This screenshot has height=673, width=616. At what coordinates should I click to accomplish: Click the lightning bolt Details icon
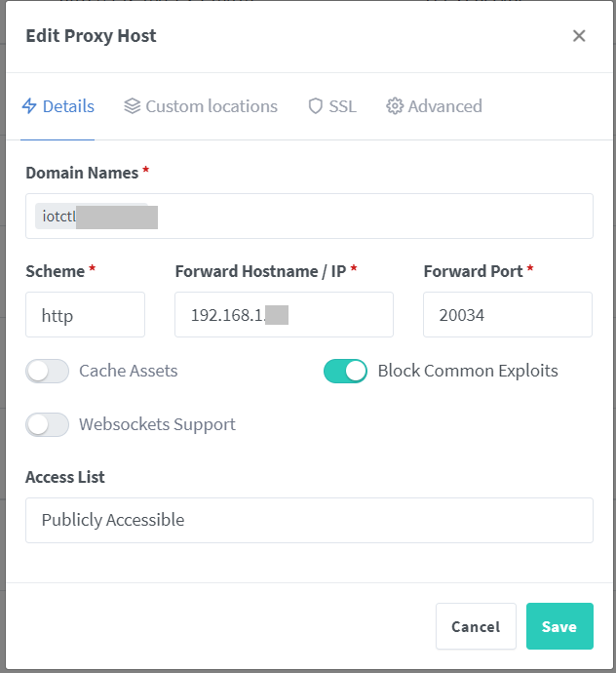29,106
